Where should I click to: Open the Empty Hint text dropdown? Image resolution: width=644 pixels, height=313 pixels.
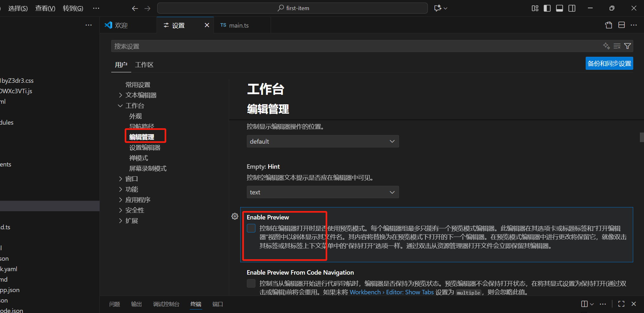point(322,192)
